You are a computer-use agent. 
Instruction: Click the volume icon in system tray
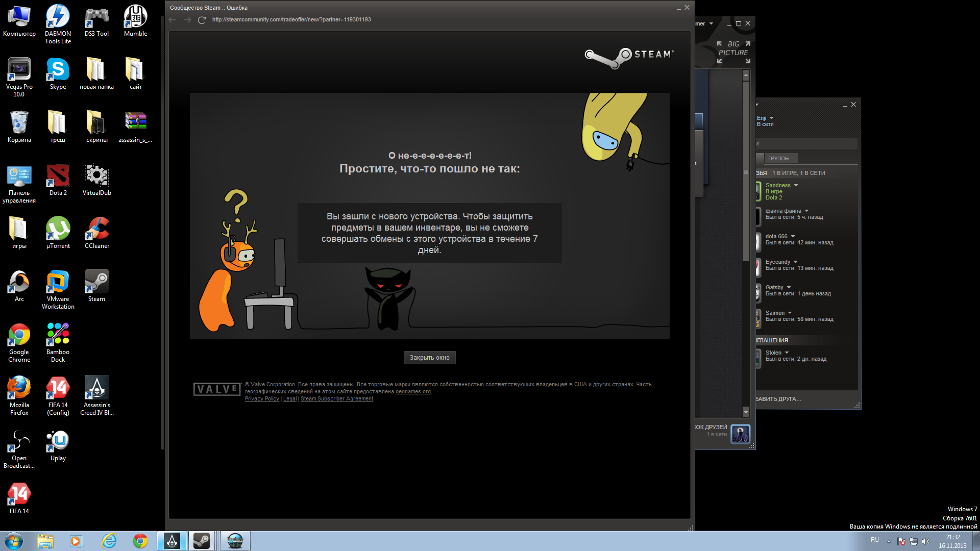pyautogui.click(x=925, y=541)
